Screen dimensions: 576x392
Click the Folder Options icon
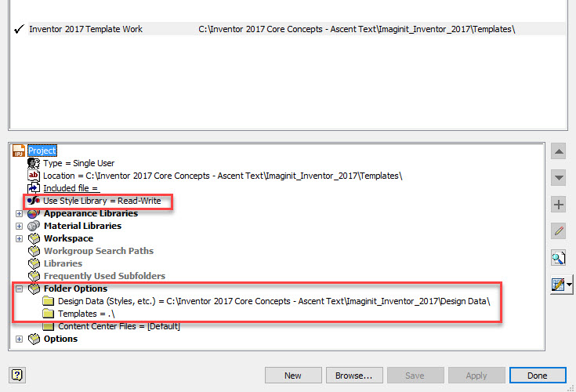pyautogui.click(x=34, y=289)
